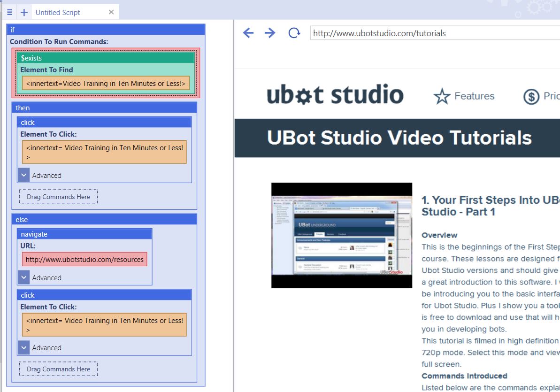Select the $exists function header

[x=106, y=58]
